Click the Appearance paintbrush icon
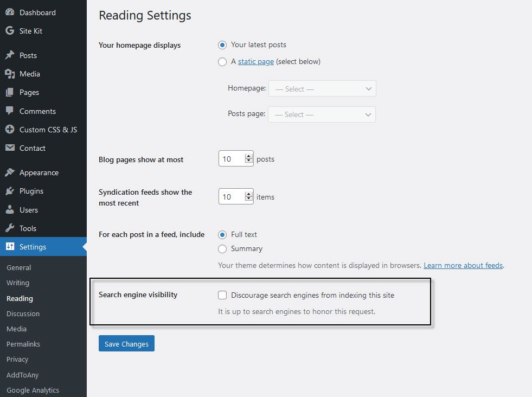 10,172
